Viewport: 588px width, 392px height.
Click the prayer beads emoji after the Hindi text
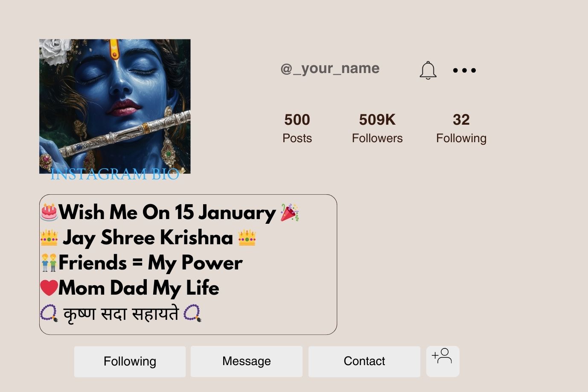point(192,313)
